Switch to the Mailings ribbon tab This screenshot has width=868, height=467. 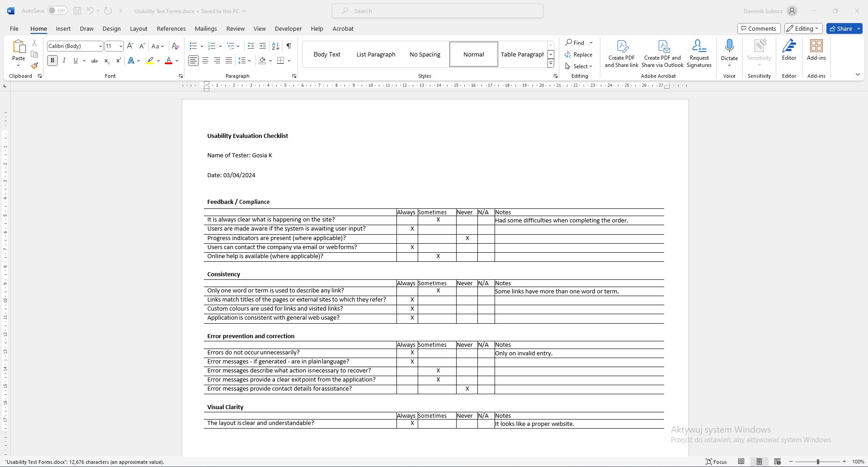206,28
